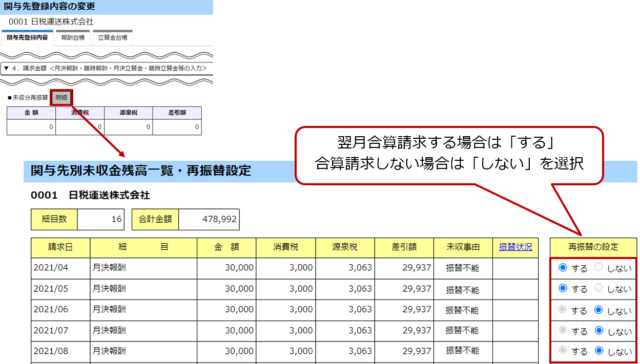Click the 細目数 value field showing 16
This screenshot has height=364, width=640.
[x=101, y=219]
